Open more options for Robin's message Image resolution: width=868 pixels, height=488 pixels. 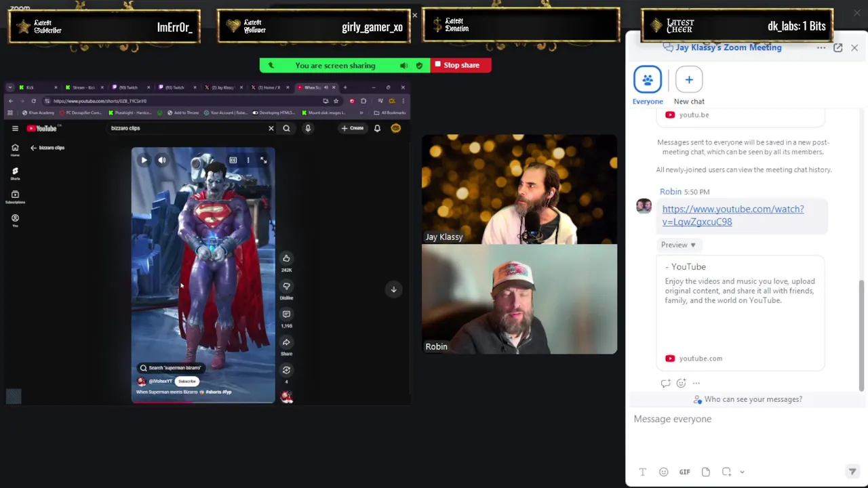click(x=696, y=383)
